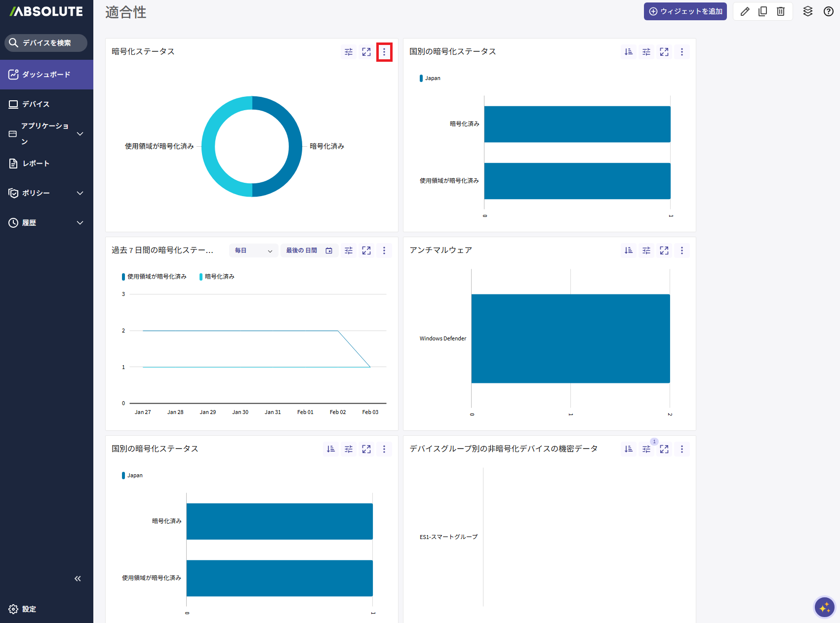840x623 pixels.
Task: Toggle the Japan legend in top-right chart
Action: (x=430, y=78)
